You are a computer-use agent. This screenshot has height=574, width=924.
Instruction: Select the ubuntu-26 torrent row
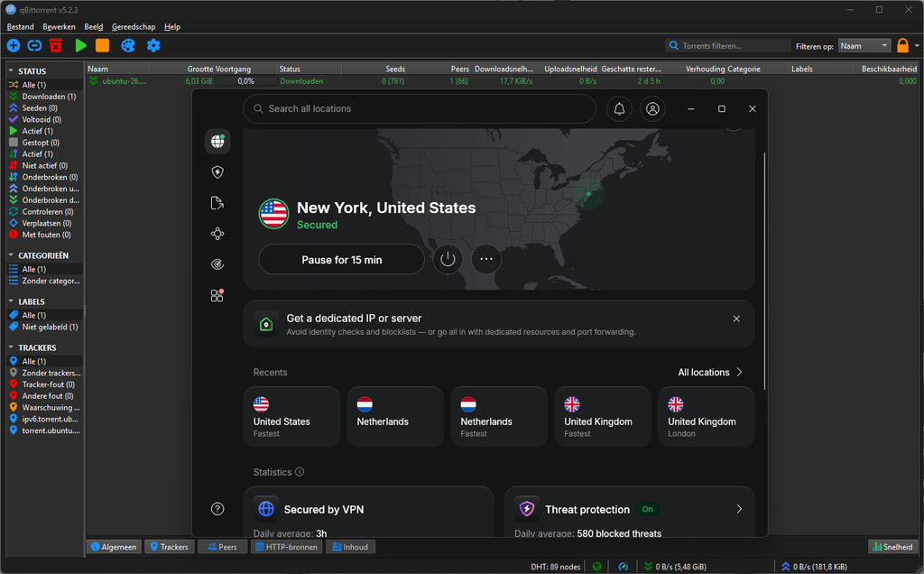[502, 81]
